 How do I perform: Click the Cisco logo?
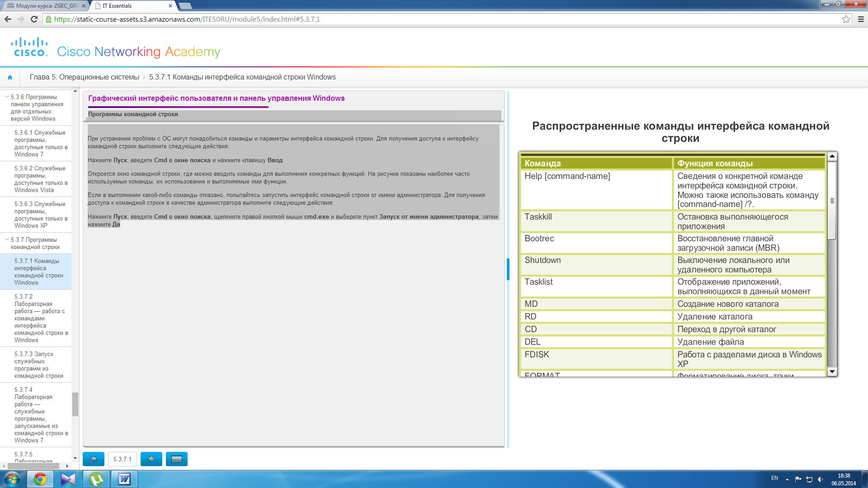(29, 47)
